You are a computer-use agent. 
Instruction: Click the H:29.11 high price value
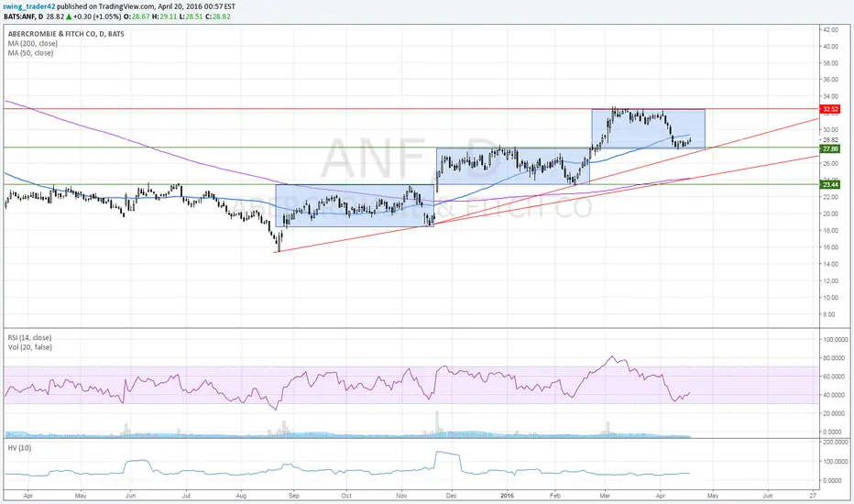163,16
